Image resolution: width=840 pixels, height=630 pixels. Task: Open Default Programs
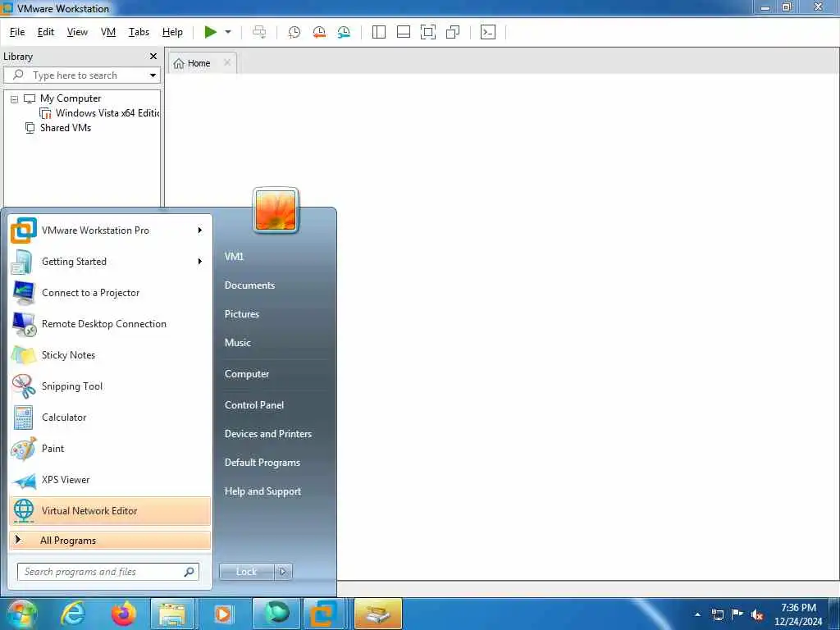click(262, 463)
